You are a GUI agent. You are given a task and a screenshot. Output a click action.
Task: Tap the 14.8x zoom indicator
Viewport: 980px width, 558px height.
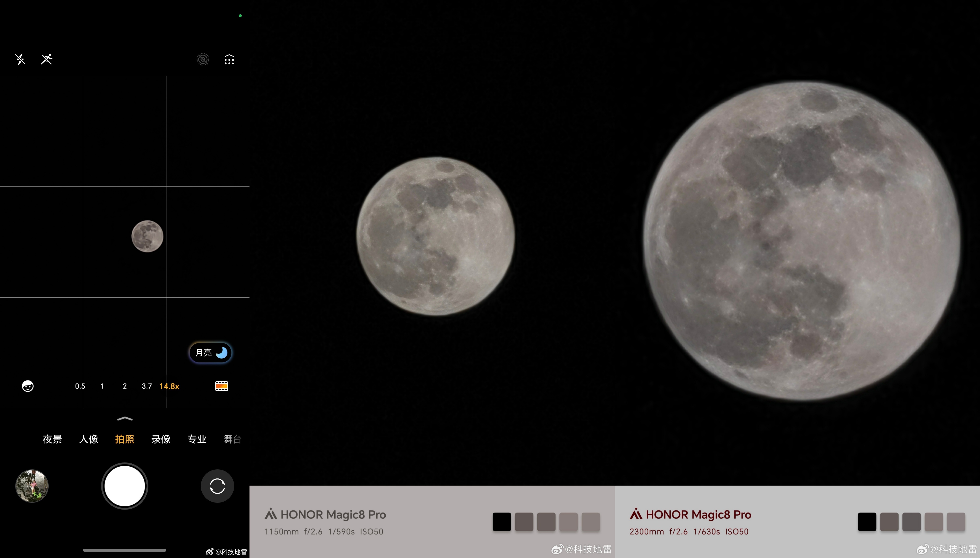pos(169,386)
